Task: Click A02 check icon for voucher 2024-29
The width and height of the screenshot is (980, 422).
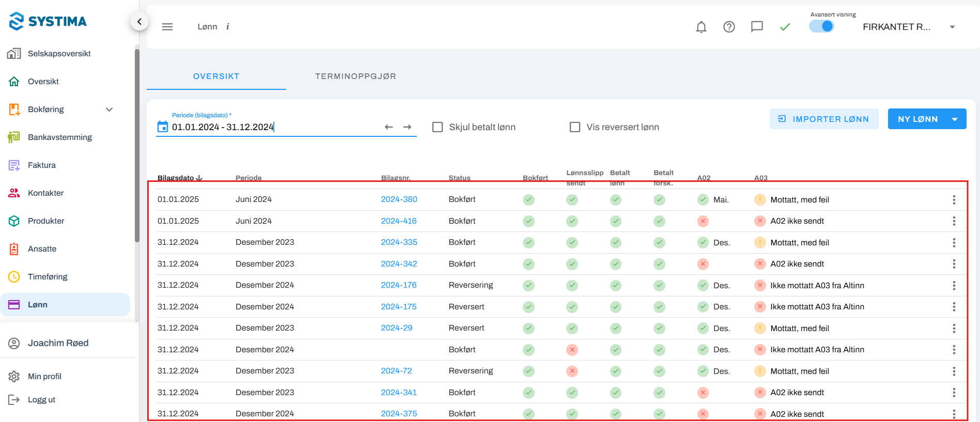Action: click(x=703, y=329)
